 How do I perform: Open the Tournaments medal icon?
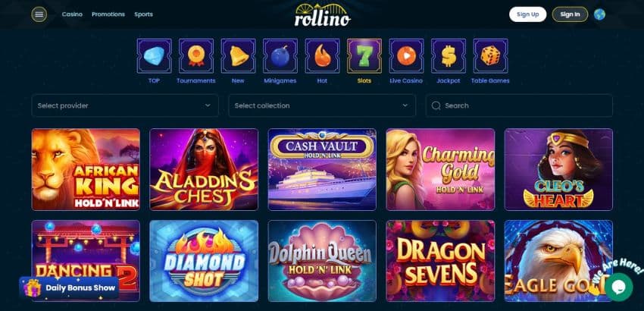[196, 56]
